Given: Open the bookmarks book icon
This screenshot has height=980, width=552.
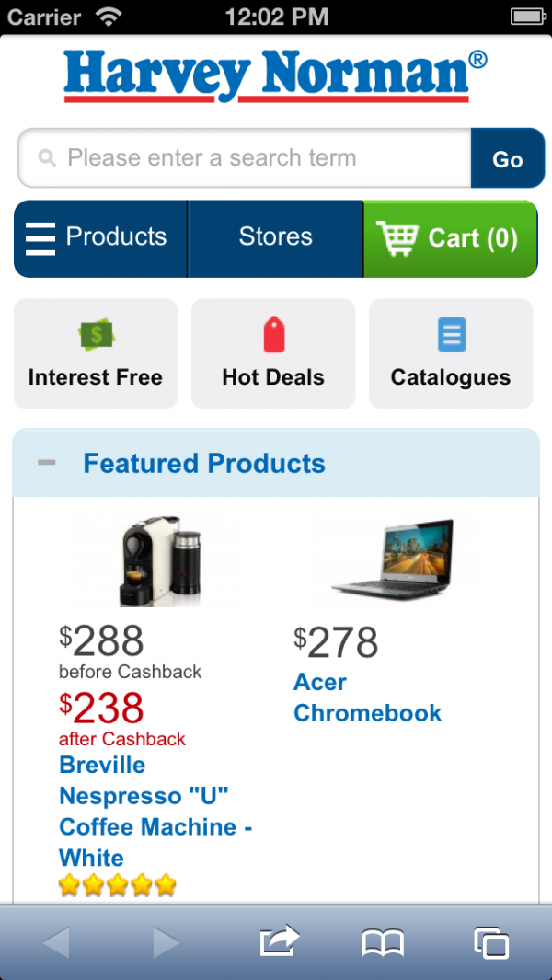Looking at the screenshot, I should tap(383, 941).
